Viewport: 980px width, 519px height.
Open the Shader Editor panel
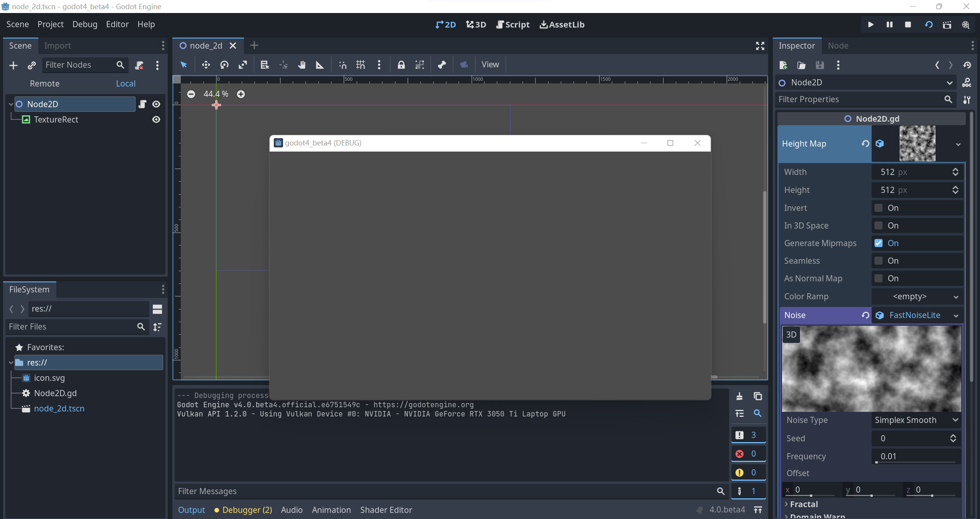[386, 510]
